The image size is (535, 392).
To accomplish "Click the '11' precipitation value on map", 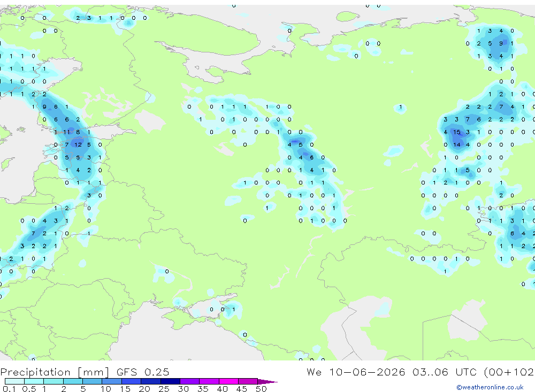I will coord(66,132).
